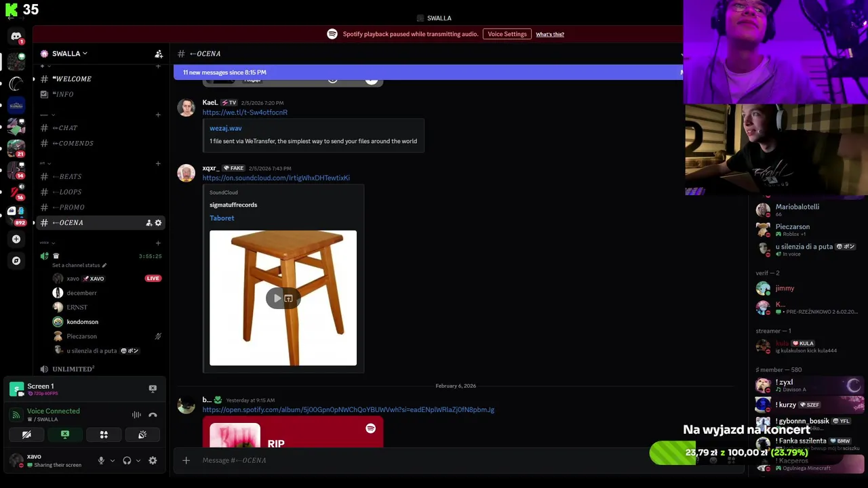Open KaeL's profile avatar in chat
868x488 pixels.
click(186, 108)
